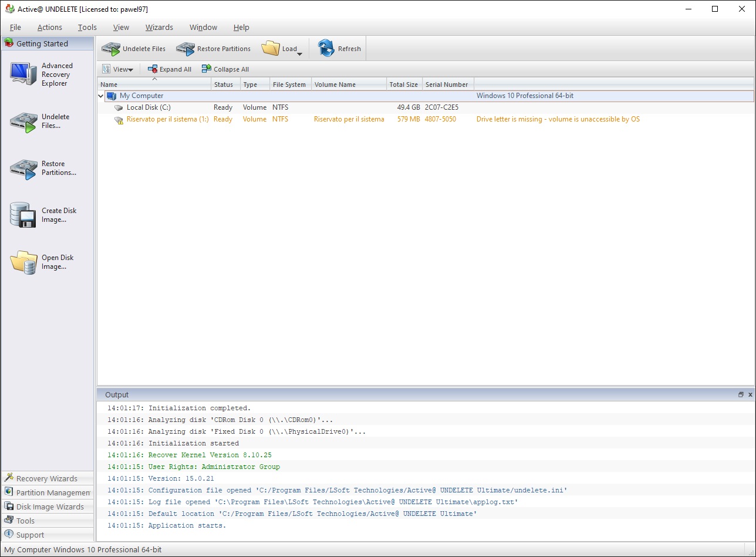The image size is (756, 557).
Task: Expand Partition Management section
Action: click(x=47, y=492)
